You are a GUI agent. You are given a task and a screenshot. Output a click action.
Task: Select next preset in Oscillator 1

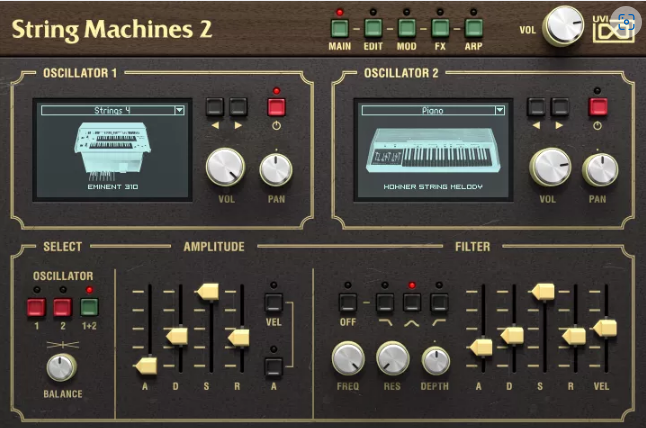[x=239, y=107]
